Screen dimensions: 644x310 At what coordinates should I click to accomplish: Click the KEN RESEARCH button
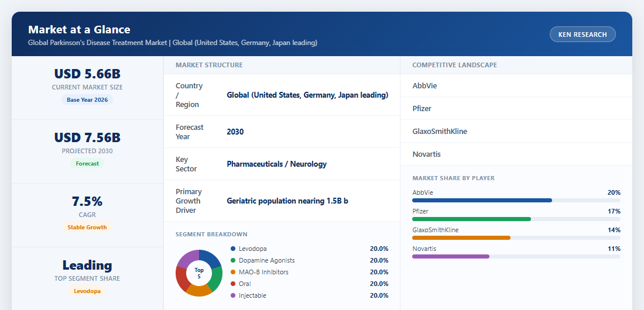pos(583,35)
